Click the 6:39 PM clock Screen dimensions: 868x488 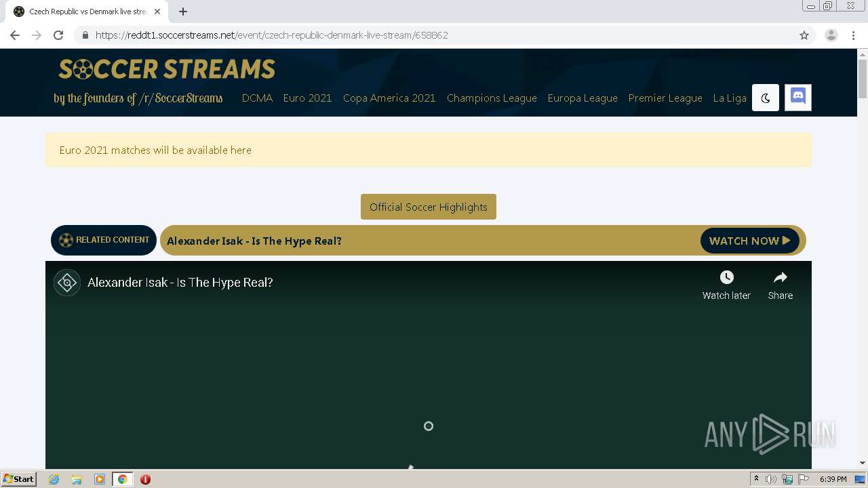(x=833, y=479)
